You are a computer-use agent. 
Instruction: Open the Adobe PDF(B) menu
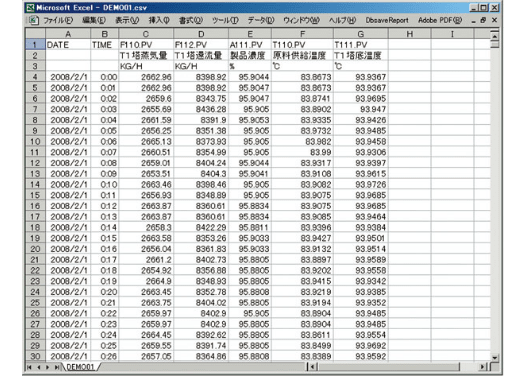(440, 20)
